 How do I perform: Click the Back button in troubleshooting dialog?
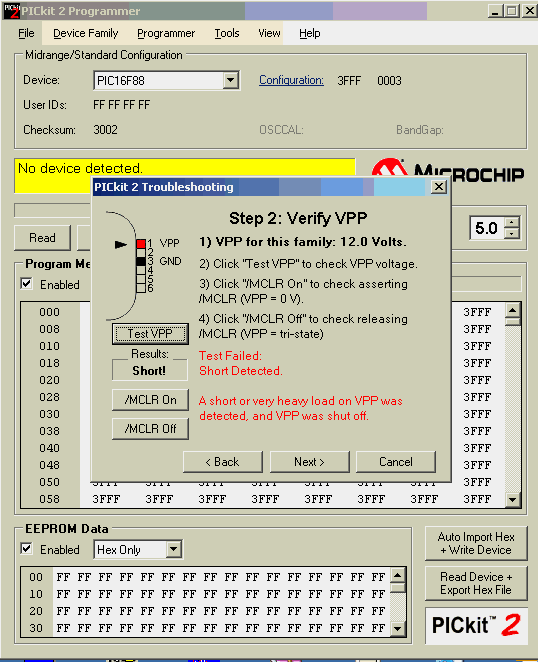(x=223, y=462)
